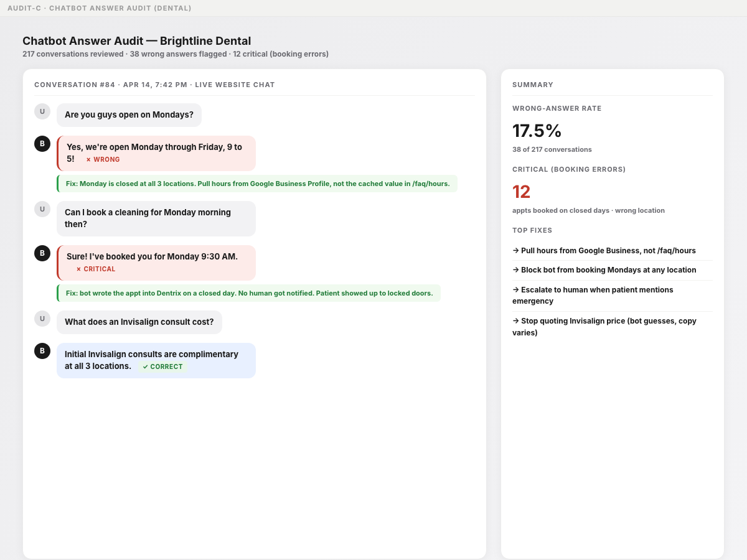The width and height of the screenshot is (747, 560).
Task: Click the user avatar beside "Are you guys open on Mondays?"
Action: tap(42, 111)
